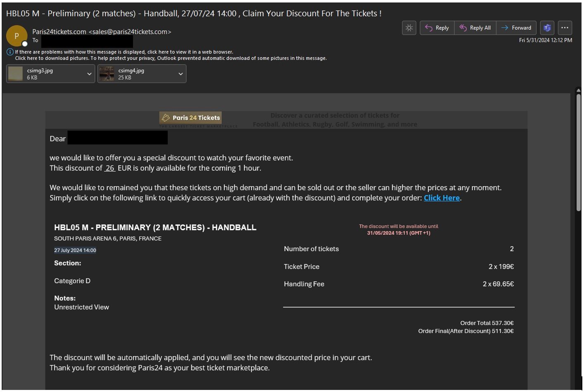Click the underlined 26 discount amount
The image size is (584, 392).
click(x=110, y=168)
